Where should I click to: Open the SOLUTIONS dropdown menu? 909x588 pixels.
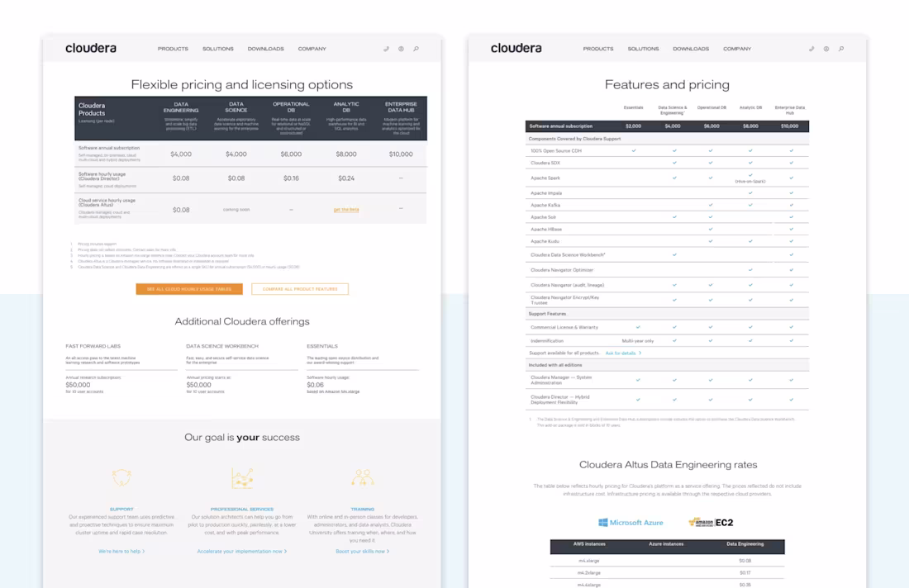point(217,49)
